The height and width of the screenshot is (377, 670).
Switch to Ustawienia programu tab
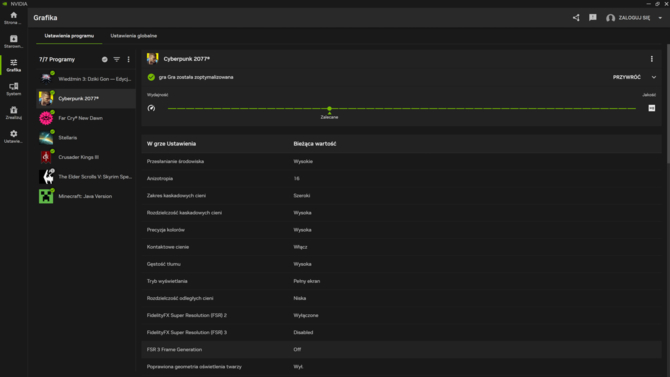click(x=69, y=36)
